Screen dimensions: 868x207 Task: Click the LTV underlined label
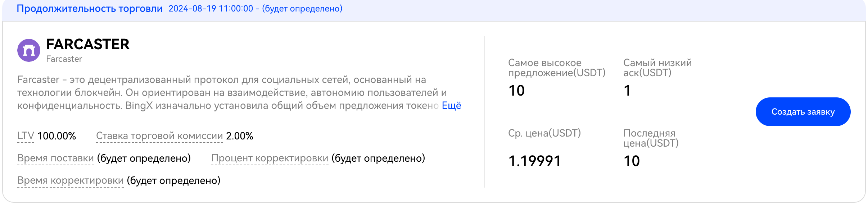tap(26, 136)
